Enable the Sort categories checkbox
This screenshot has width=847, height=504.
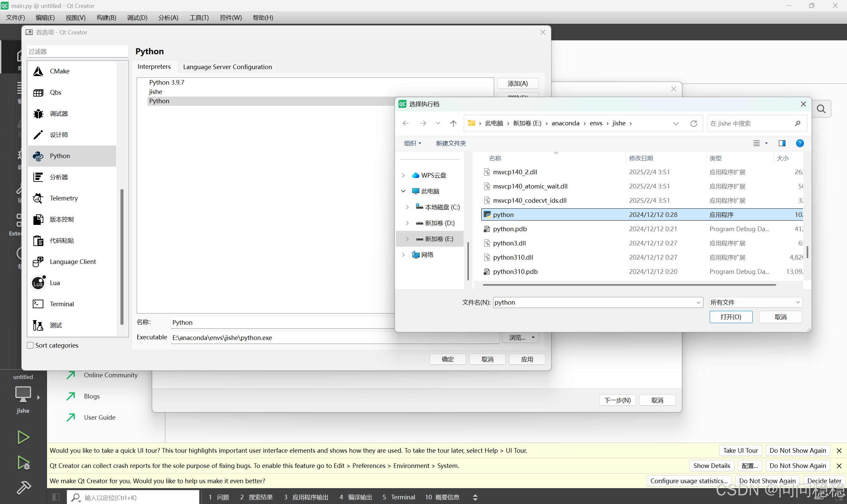[x=30, y=345]
